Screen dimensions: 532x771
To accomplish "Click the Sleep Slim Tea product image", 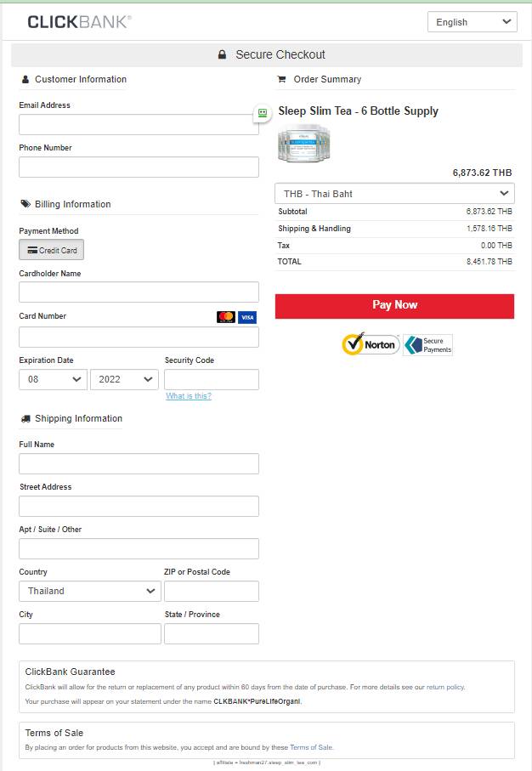I will (x=303, y=143).
